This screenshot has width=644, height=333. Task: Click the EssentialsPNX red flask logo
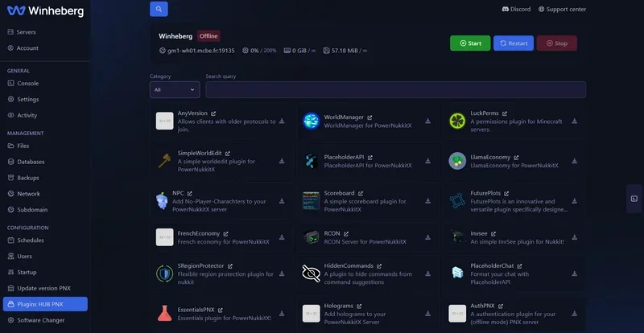click(165, 314)
